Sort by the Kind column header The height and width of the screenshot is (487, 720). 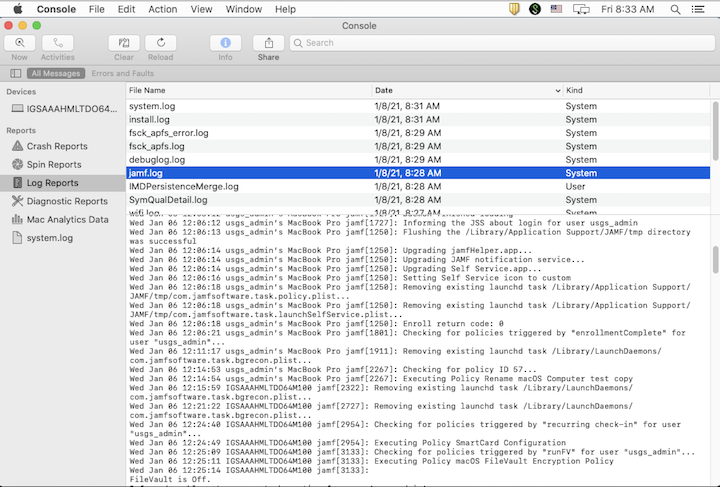pos(636,90)
